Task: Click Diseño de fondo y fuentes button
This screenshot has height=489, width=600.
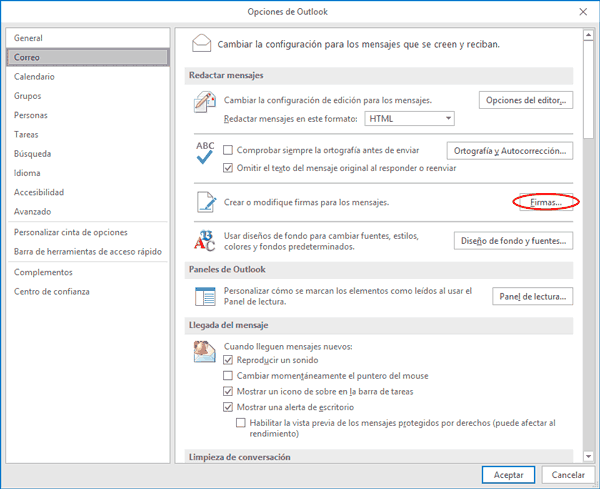Action: tap(513, 241)
